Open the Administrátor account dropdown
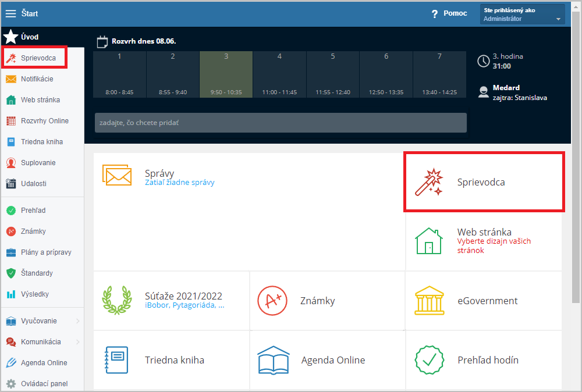The image size is (582, 392). [x=522, y=14]
